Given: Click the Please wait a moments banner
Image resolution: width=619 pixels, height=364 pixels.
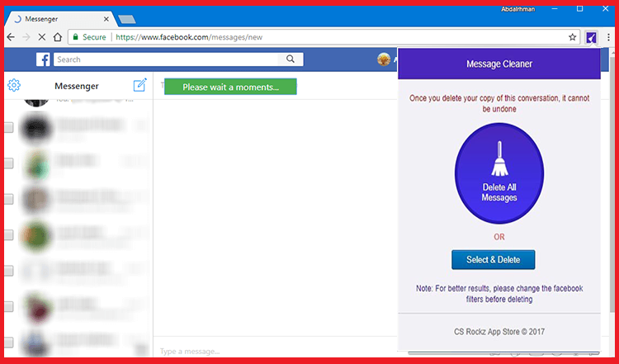Looking at the screenshot, I should (x=230, y=87).
